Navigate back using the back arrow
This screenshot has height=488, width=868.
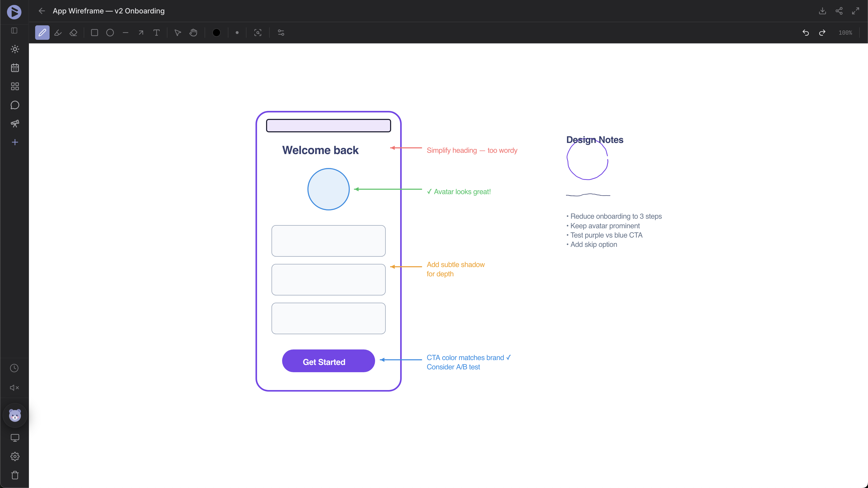(x=41, y=11)
